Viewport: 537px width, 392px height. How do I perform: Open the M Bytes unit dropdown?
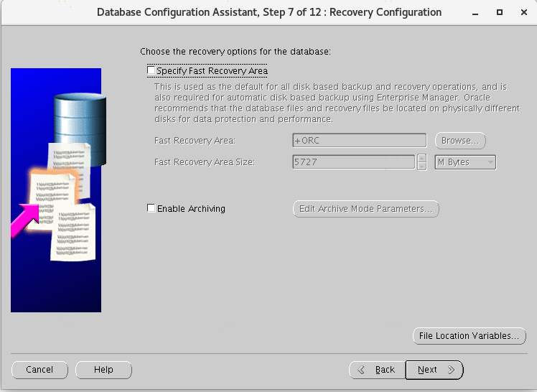click(465, 162)
